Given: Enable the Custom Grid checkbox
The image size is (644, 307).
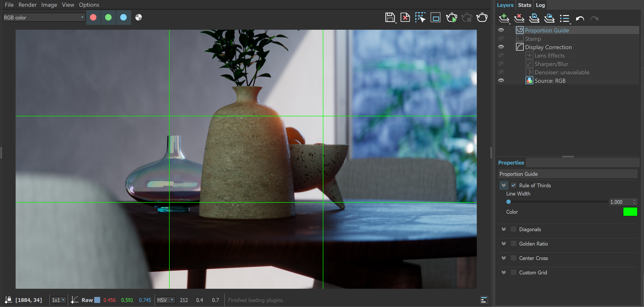Looking at the screenshot, I should pos(514,272).
